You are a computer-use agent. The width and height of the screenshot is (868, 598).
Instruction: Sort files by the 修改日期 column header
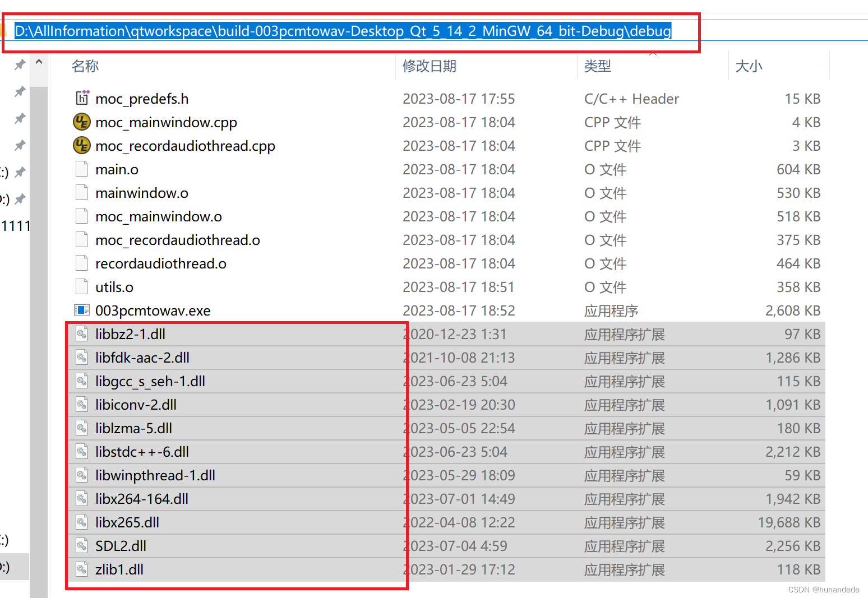pyautogui.click(x=430, y=66)
